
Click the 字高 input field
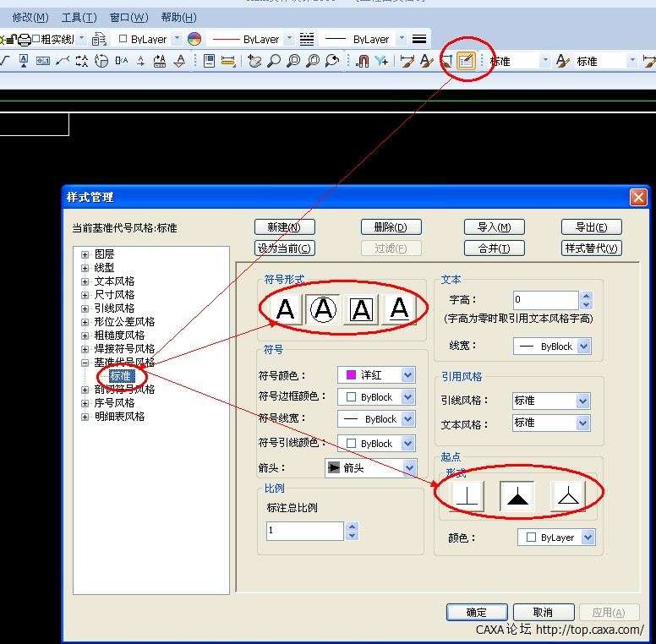pyautogui.click(x=545, y=299)
